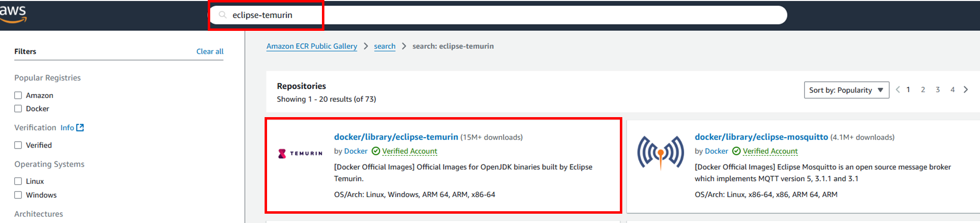Click 'OS/Arch: Linux, Windows, ARM 64' line
The height and width of the screenshot is (223, 980).
point(415,195)
